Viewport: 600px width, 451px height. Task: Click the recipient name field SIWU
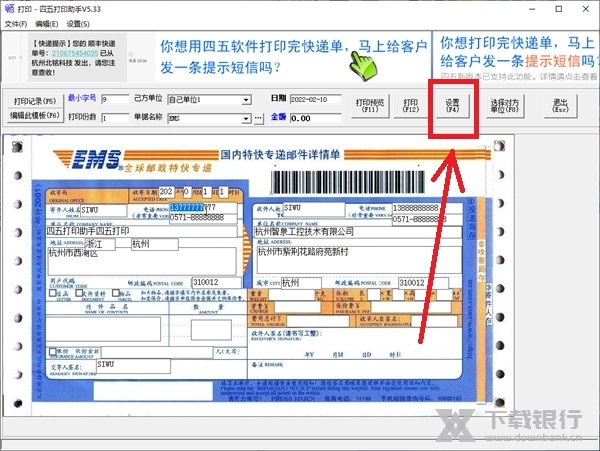pos(314,209)
